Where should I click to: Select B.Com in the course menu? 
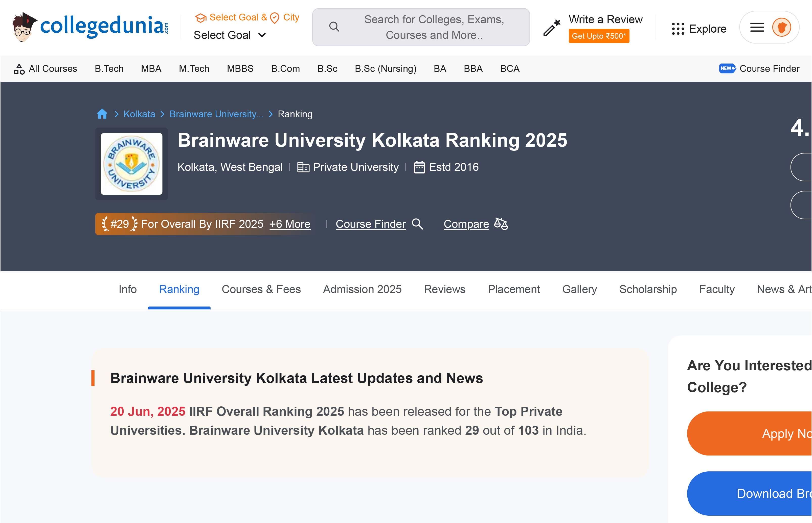(x=285, y=69)
